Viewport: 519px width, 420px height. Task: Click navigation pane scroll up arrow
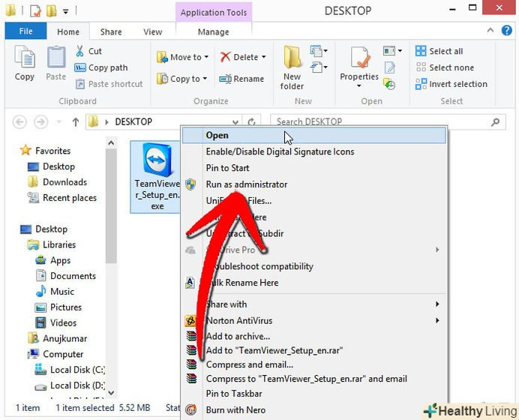click(x=111, y=143)
